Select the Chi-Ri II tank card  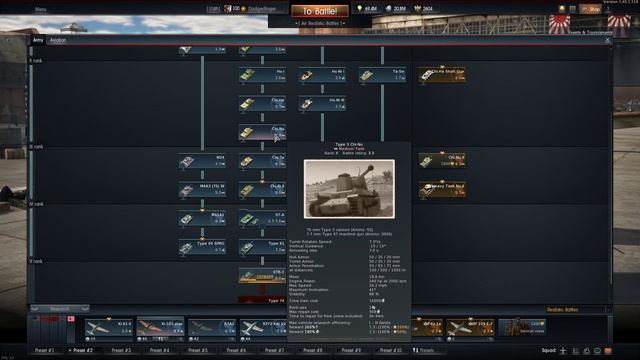pos(262,189)
